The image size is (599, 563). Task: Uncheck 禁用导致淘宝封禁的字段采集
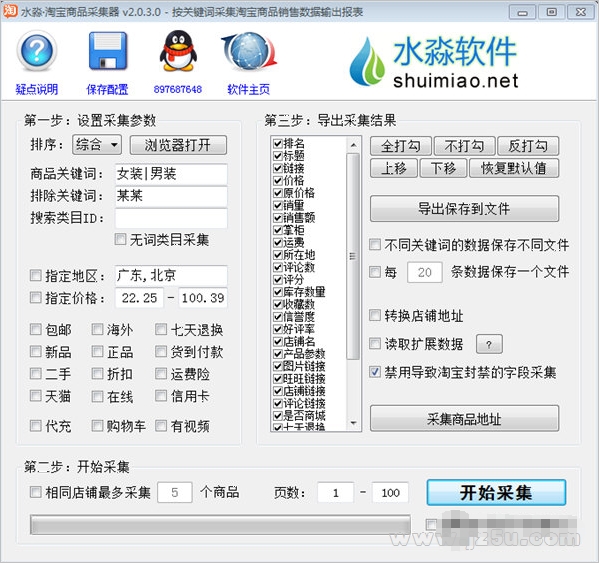tap(375, 371)
